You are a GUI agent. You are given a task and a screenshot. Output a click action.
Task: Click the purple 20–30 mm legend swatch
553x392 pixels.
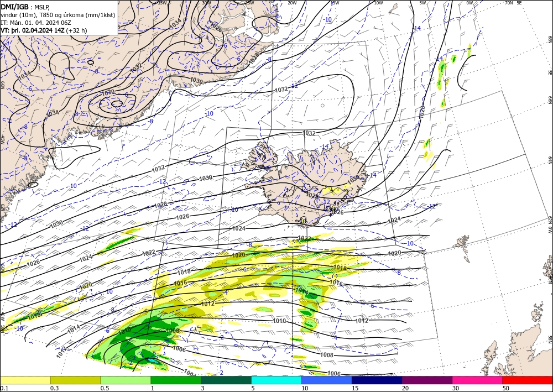coord(427,380)
